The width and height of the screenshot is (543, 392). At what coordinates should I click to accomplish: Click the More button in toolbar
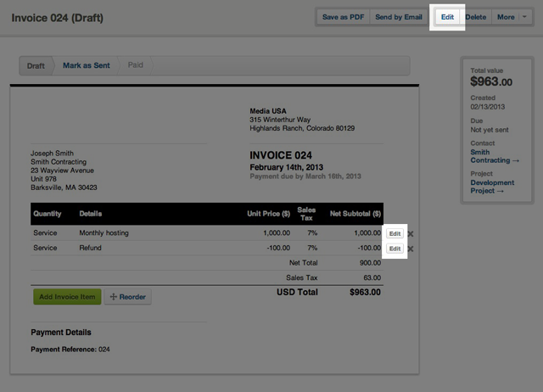pyautogui.click(x=505, y=17)
